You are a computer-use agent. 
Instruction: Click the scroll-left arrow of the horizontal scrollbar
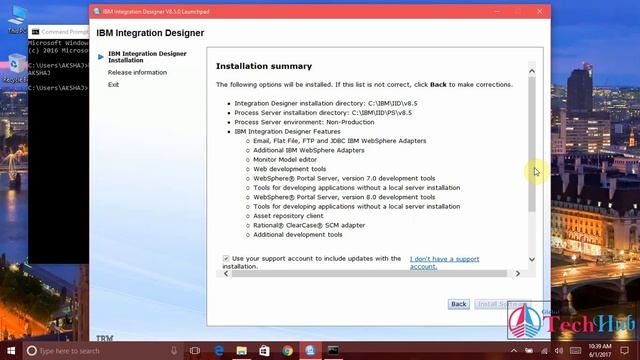pyautogui.click(x=226, y=273)
